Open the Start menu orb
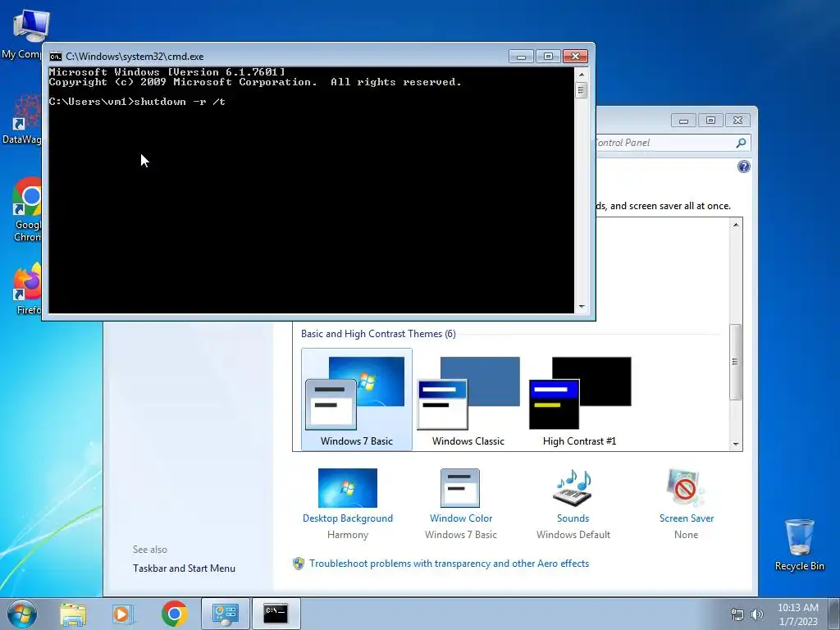The width and height of the screenshot is (840, 630). (x=22, y=614)
